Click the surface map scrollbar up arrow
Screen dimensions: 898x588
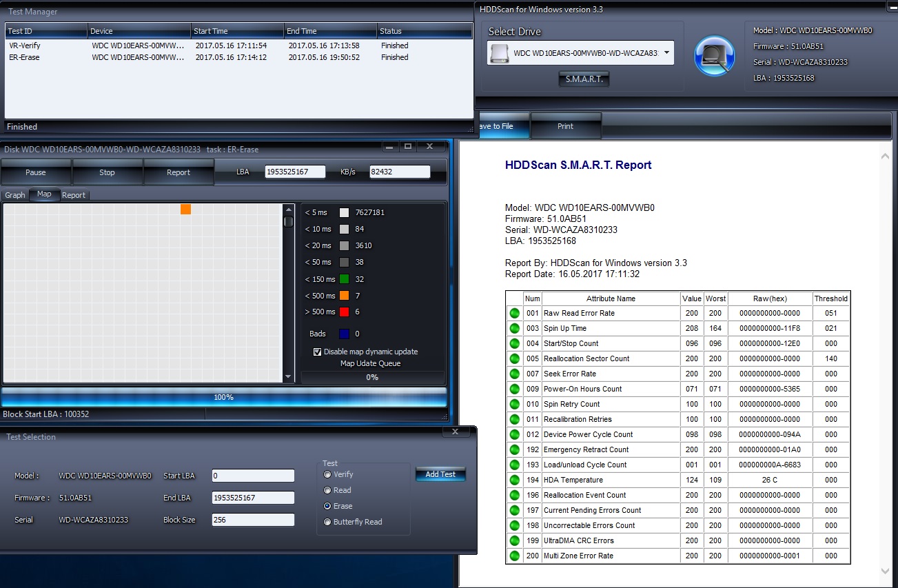coord(289,209)
